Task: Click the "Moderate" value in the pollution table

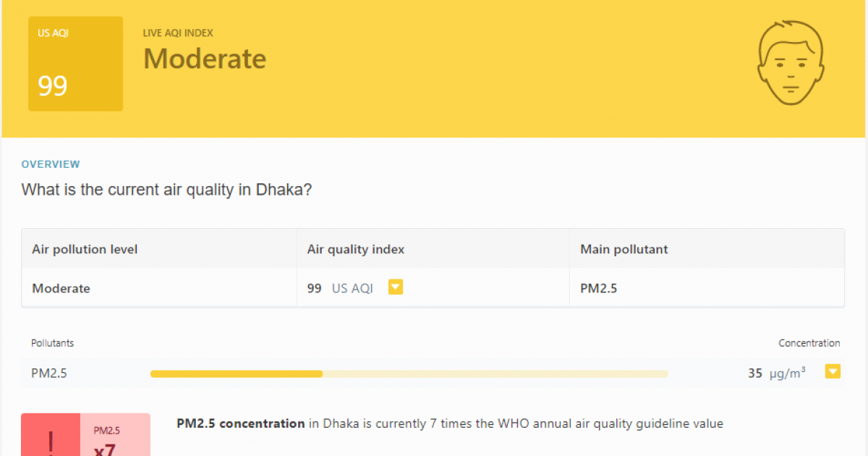Action: click(x=61, y=288)
